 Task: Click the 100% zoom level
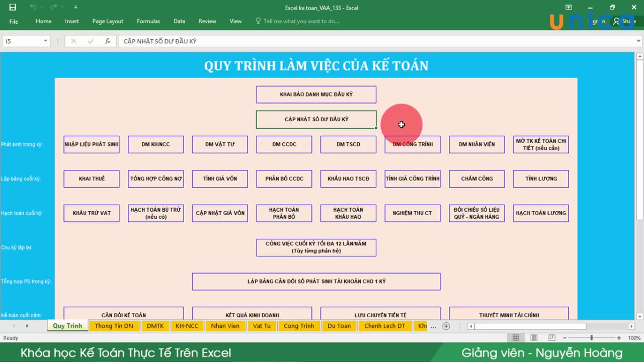point(634,338)
